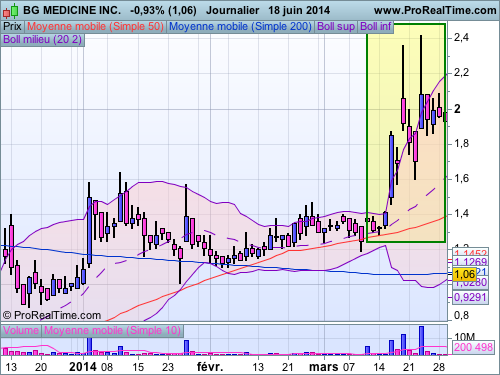Click the 1,8 price axis label

point(461,144)
